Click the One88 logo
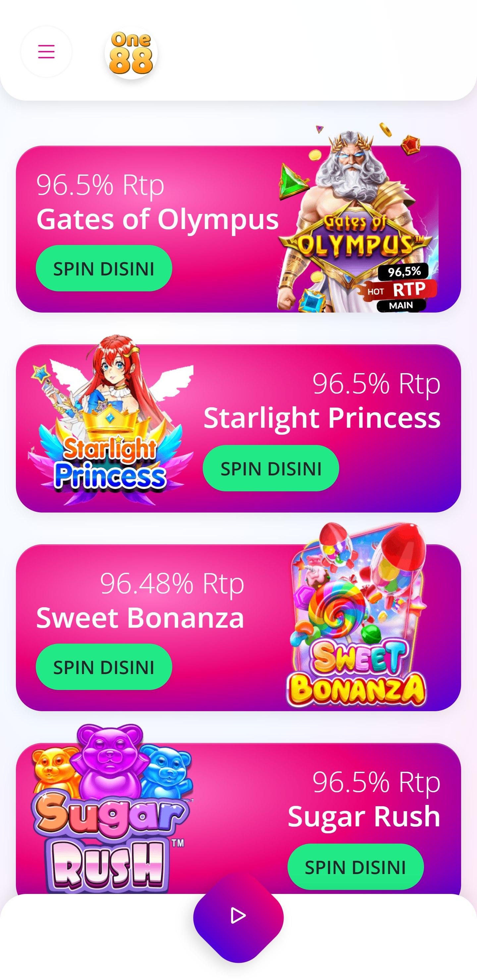This screenshot has height=980, width=477. pos(131,53)
